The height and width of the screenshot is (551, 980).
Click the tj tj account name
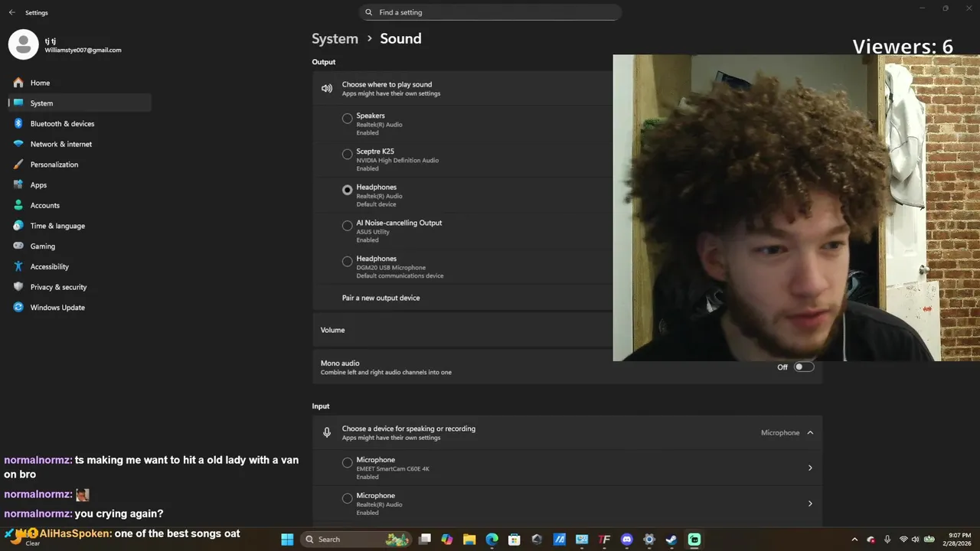tap(50, 41)
